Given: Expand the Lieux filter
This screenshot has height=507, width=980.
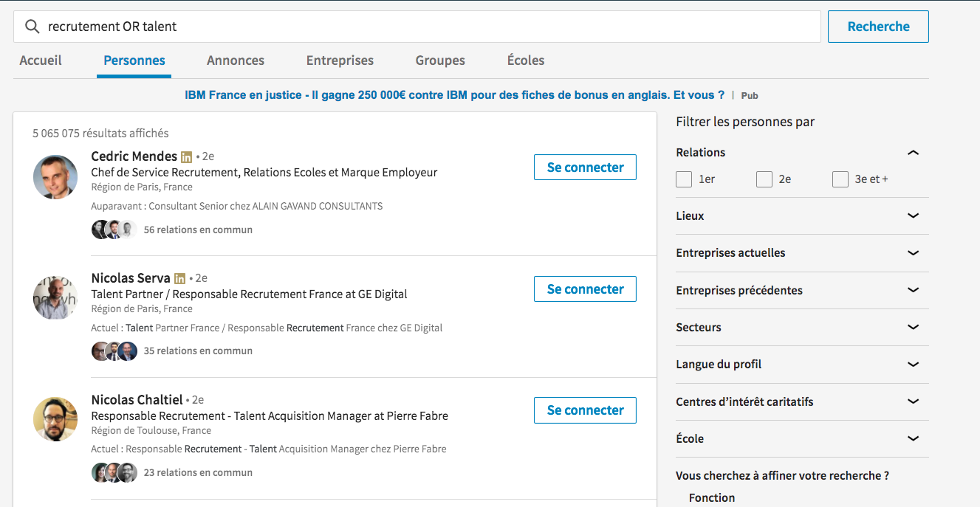Looking at the screenshot, I should (913, 216).
